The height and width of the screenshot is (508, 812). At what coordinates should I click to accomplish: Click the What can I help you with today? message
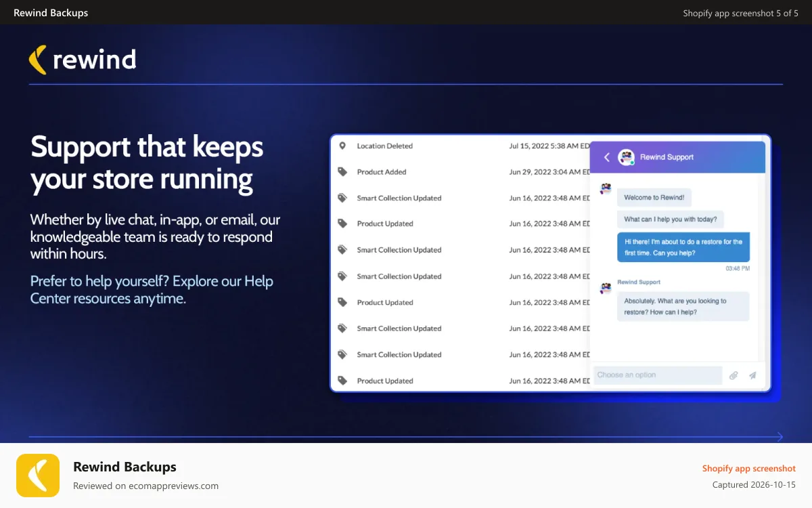point(671,219)
